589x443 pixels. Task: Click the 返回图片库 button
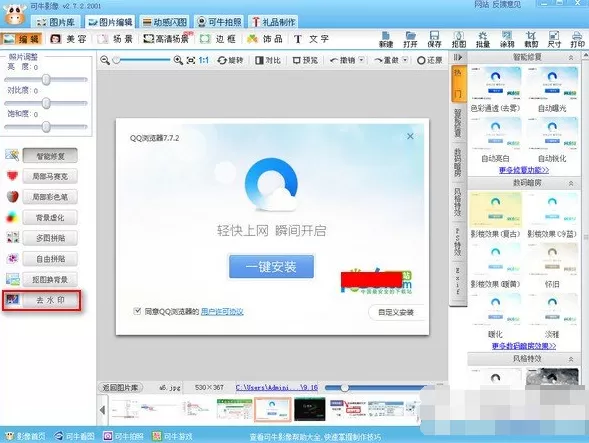pyautogui.click(x=120, y=387)
